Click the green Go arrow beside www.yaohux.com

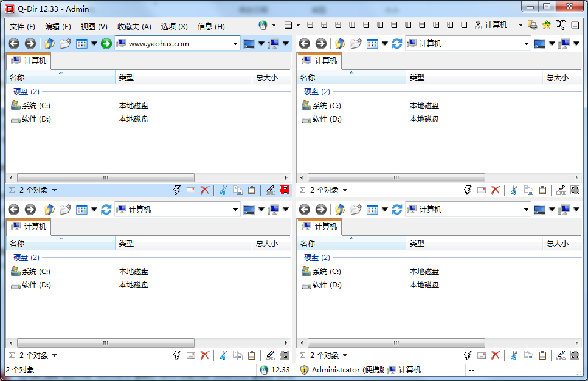pyautogui.click(x=106, y=44)
